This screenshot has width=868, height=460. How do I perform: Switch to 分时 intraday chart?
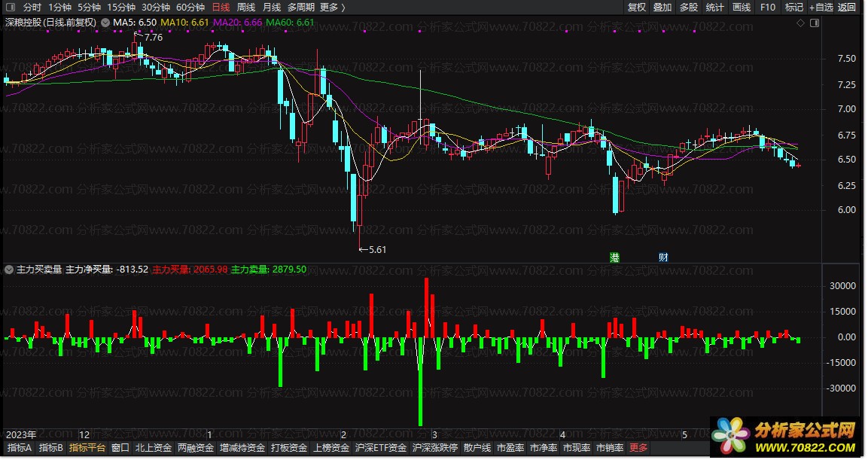point(32,8)
